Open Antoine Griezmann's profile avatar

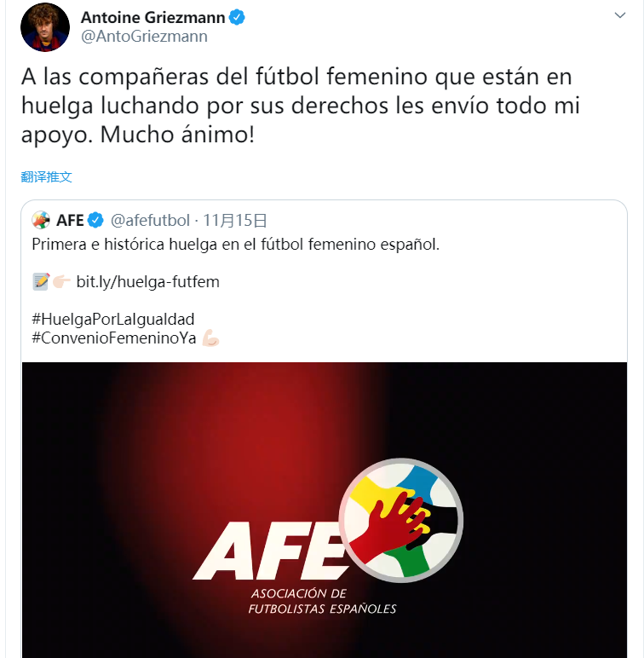[45, 27]
